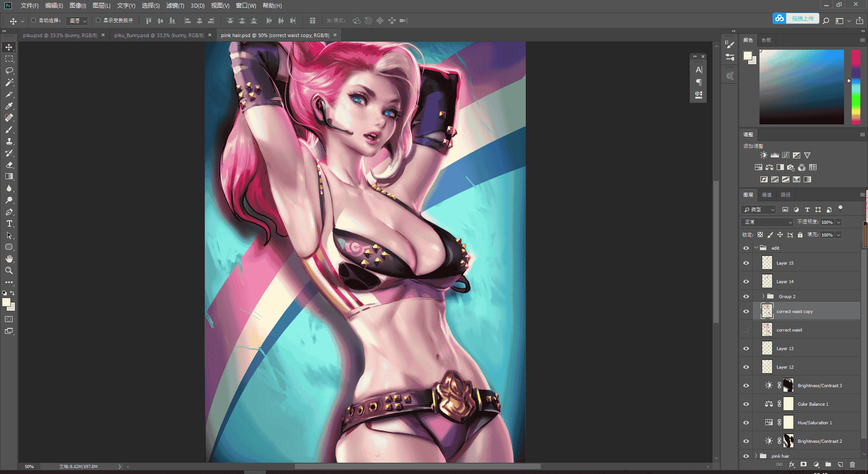This screenshot has height=474, width=868.
Task: Switch to the pikupsd document tab
Action: click(x=60, y=35)
